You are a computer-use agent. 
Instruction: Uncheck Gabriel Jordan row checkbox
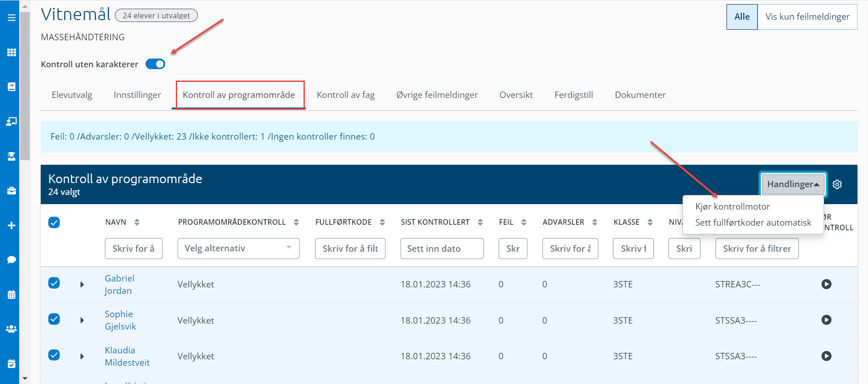point(54,283)
